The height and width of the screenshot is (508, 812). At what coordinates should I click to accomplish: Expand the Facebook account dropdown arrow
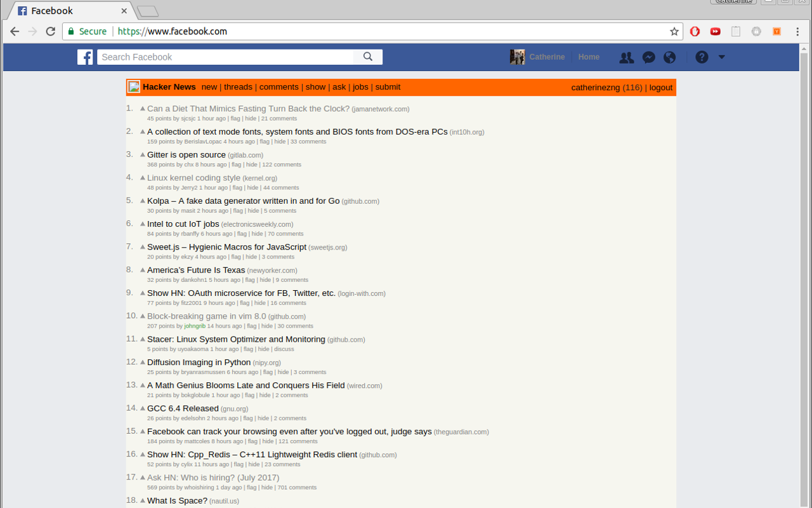721,57
